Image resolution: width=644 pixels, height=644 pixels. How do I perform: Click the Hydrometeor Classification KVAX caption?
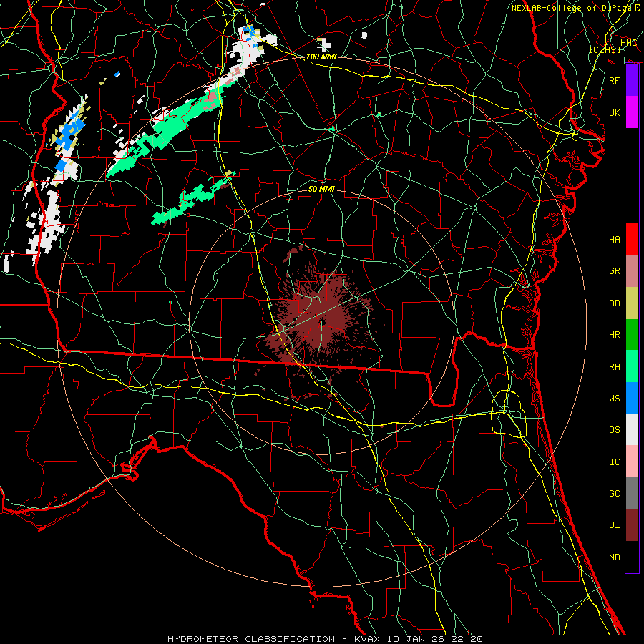click(325, 639)
